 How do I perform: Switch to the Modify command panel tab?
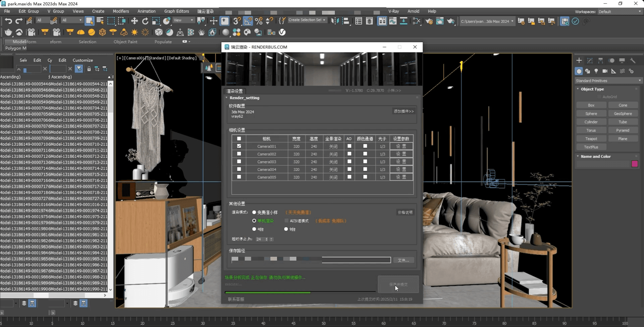pyautogui.click(x=590, y=61)
